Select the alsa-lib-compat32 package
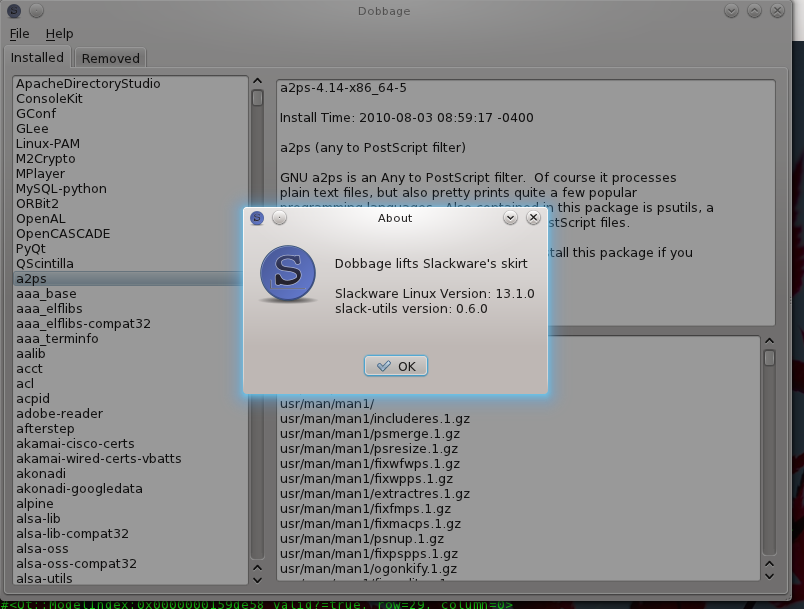 coord(130,534)
